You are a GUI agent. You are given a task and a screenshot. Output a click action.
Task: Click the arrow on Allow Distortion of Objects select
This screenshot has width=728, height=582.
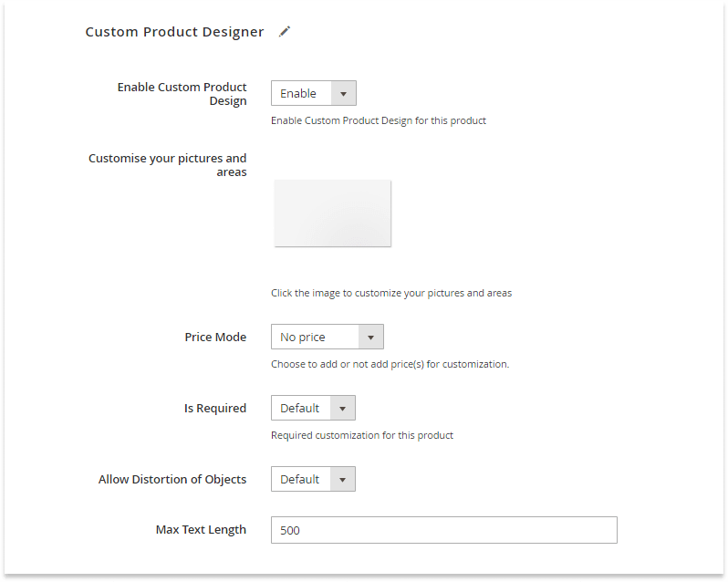point(343,480)
